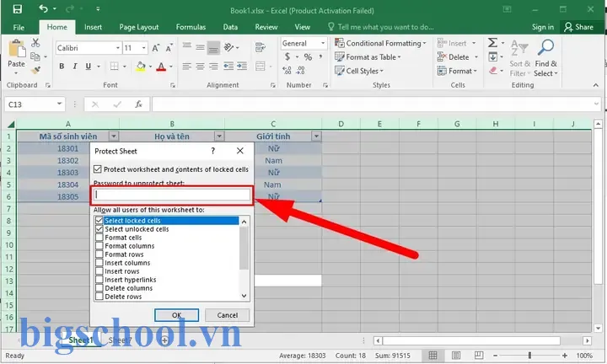This screenshot has height=364, width=607.
Task: Click the Font Color red A swatch
Action: point(161,67)
